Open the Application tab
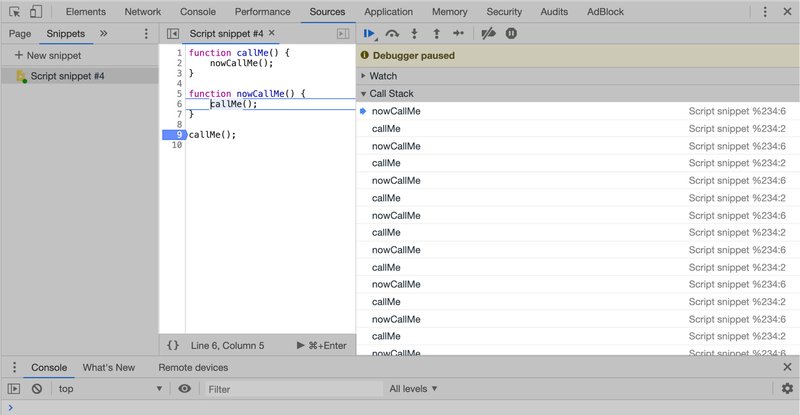The image size is (800, 415). point(388,11)
